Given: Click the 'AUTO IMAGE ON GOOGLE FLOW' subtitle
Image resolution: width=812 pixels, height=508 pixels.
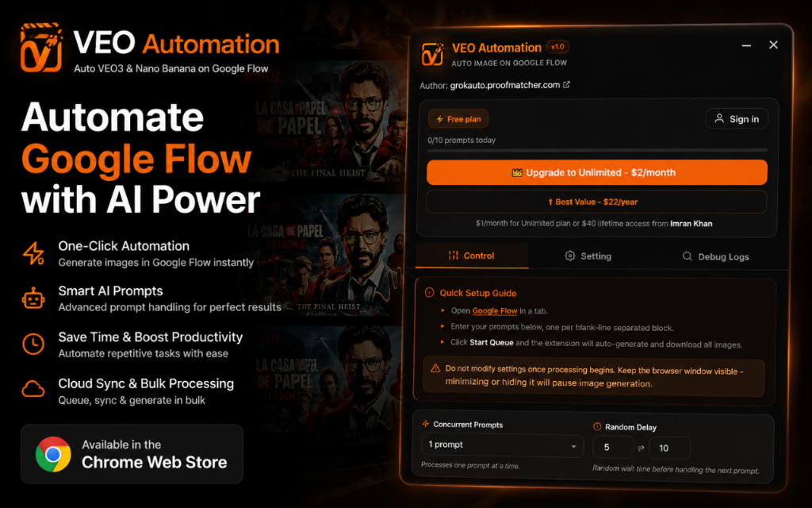Looking at the screenshot, I should point(509,63).
